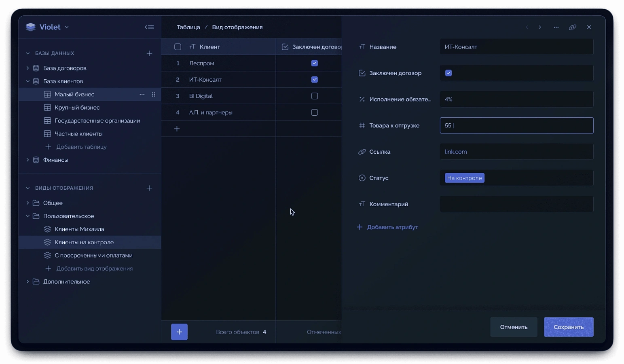Click the Клиент column header
The width and height of the screenshot is (624, 364).
point(218,47)
